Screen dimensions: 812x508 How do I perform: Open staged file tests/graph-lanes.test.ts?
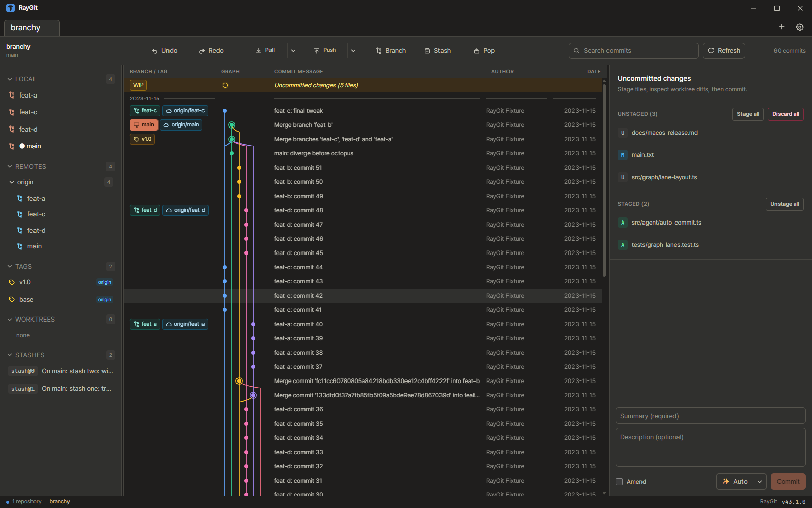pos(710,245)
